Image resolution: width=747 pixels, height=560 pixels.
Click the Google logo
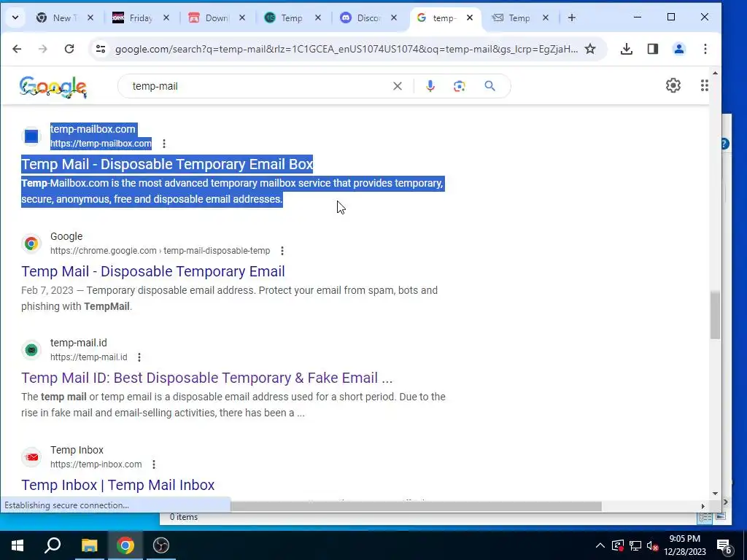point(53,87)
